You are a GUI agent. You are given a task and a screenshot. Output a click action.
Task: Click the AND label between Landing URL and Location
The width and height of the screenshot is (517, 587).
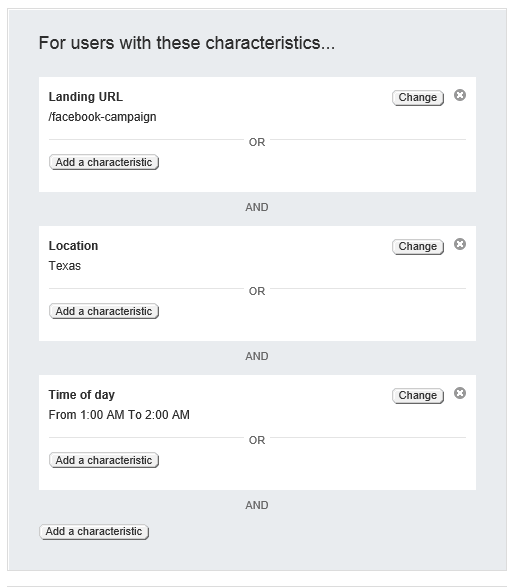[x=257, y=207]
